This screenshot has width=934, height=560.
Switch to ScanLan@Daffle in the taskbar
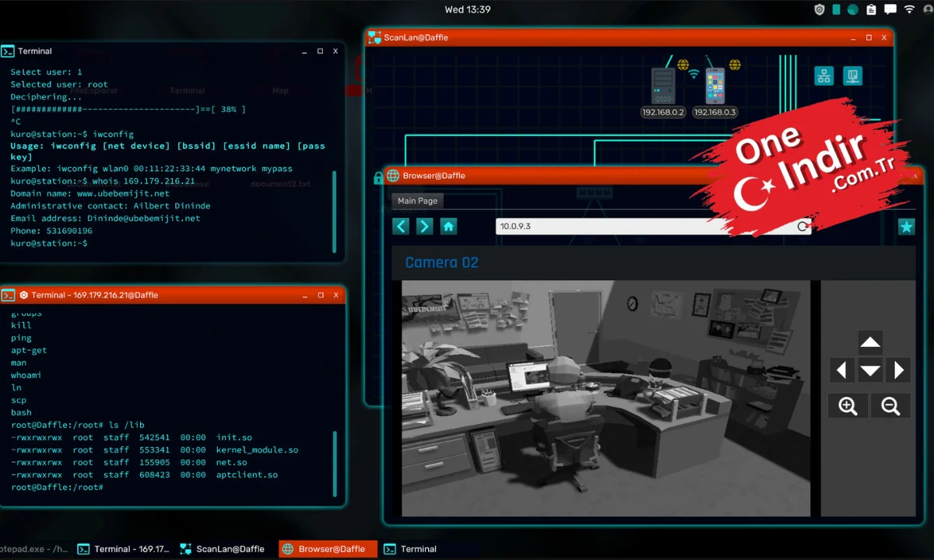[223, 549]
